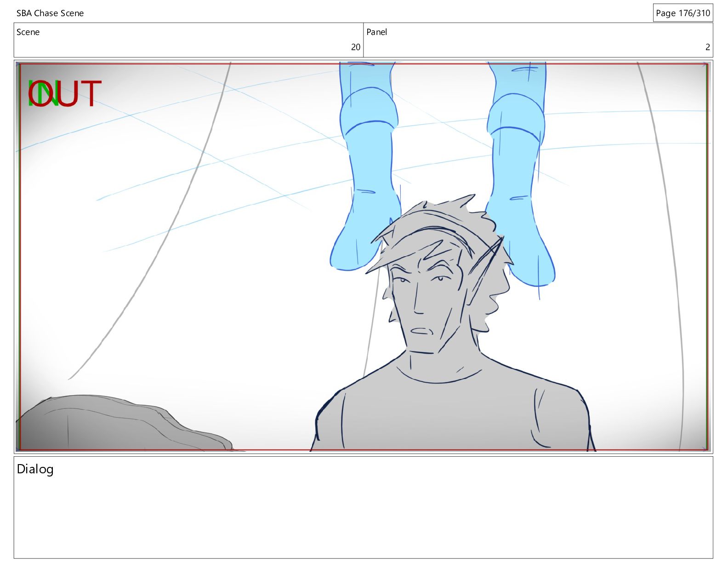This screenshot has height=563, width=728.
Task: Click the panel number '2'
Action: pos(708,47)
